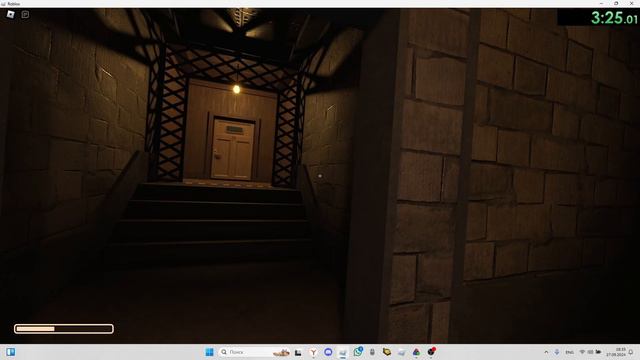The height and width of the screenshot is (360, 640).
Task: Open the Windows Start menu
Action: (x=209, y=352)
